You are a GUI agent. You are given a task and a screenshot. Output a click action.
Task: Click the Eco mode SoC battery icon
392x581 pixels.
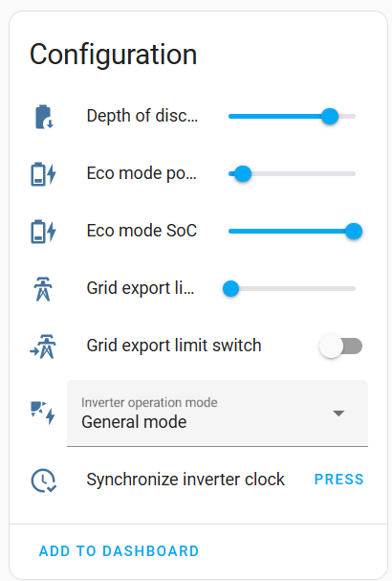point(43,232)
